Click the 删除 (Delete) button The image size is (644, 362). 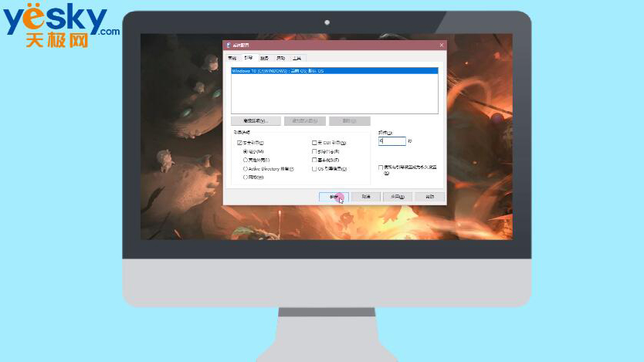tap(350, 121)
